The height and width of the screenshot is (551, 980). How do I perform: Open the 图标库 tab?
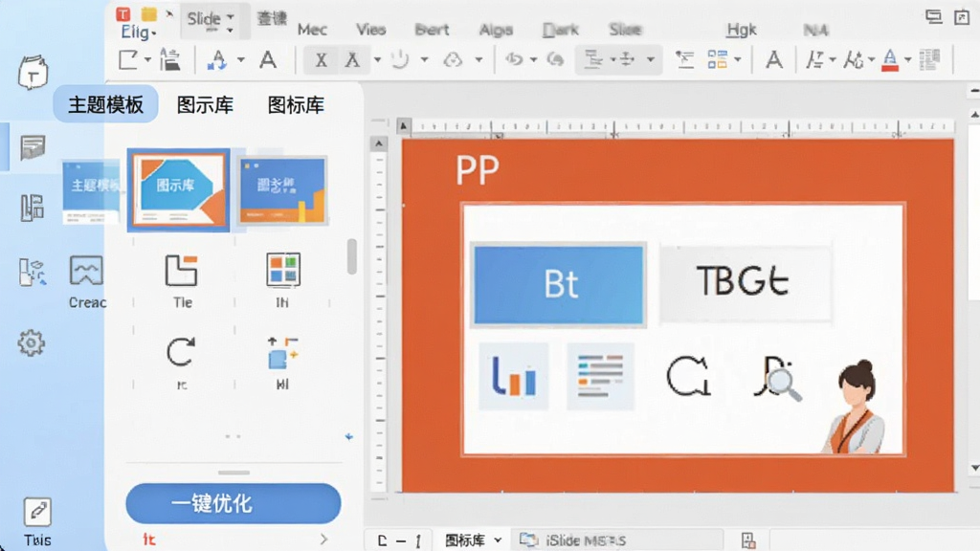click(x=296, y=105)
